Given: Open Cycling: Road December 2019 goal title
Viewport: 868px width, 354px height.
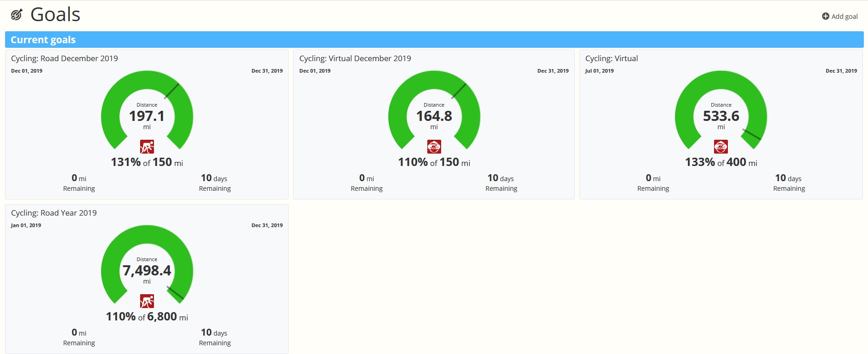Looking at the screenshot, I should coord(64,58).
